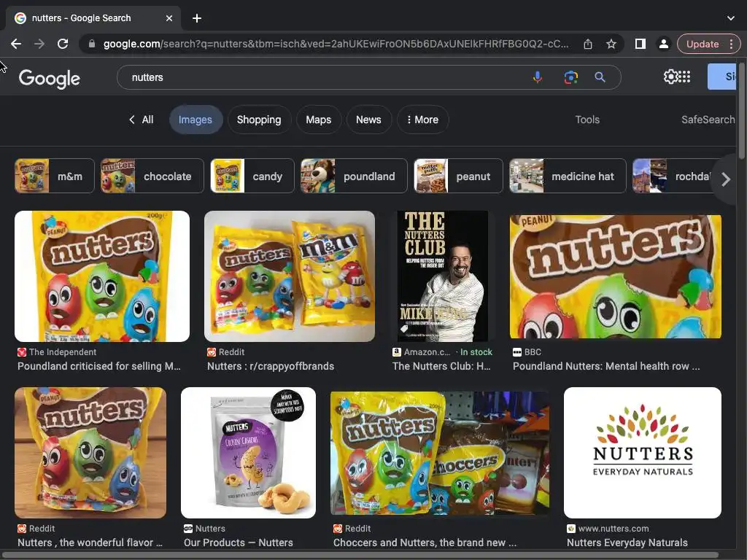Open 'Poundland Nutters: Mental health row' link
This screenshot has height=560, width=747.
pyautogui.click(x=606, y=366)
